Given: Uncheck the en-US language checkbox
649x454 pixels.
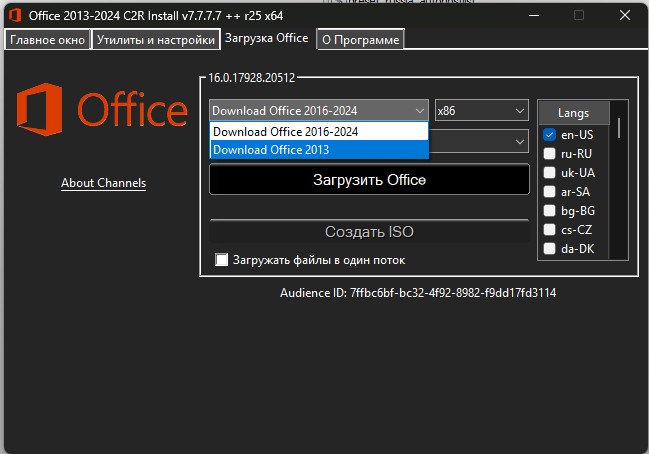Looking at the screenshot, I should pos(549,135).
